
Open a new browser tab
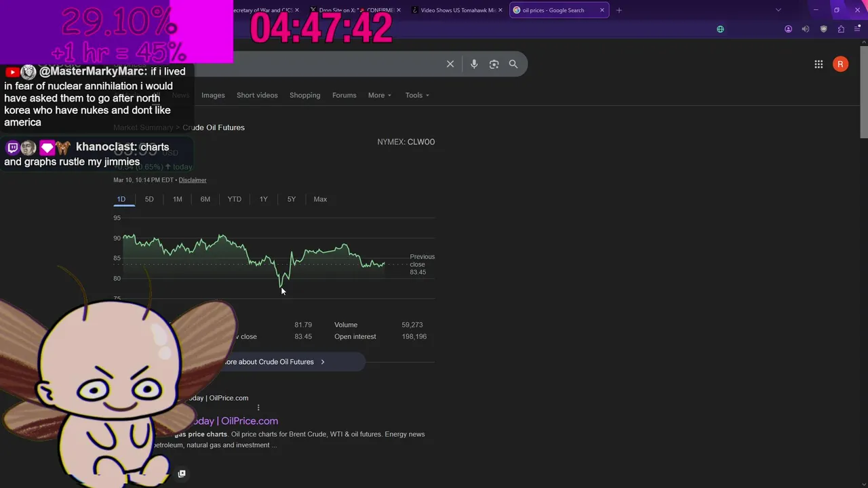point(618,10)
